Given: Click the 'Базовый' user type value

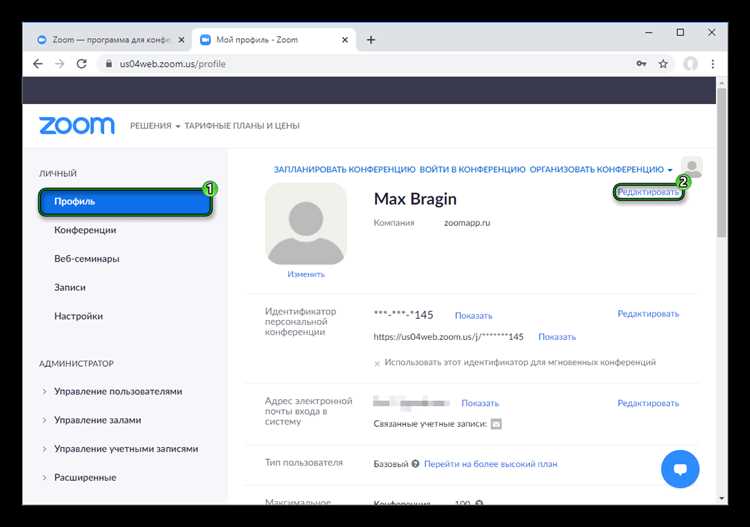Looking at the screenshot, I should coord(391,464).
